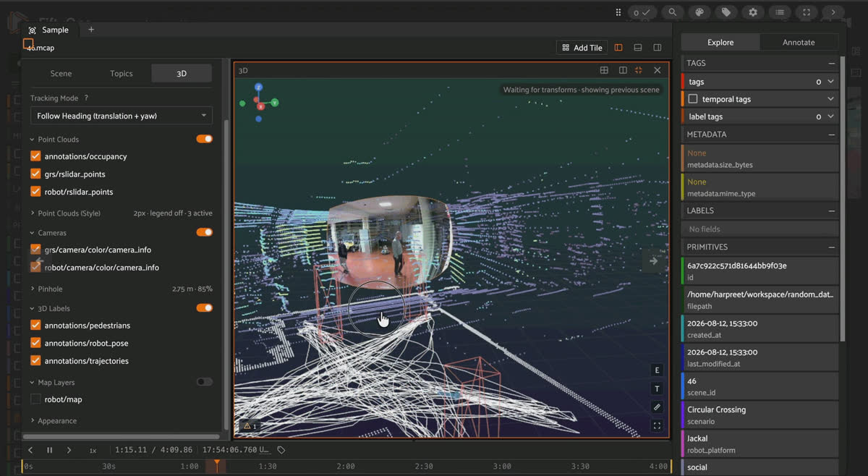Uncheck annotations/pedestrians checkbox
Image resolution: width=868 pixels, height=476 pixels.
tap(35, 326)
